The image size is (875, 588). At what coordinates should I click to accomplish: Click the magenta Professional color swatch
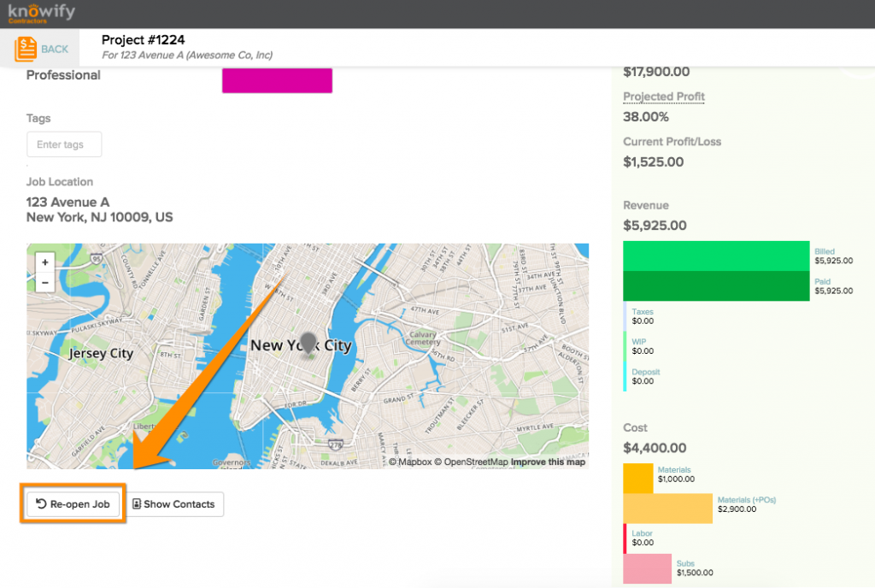click(277, 80)
